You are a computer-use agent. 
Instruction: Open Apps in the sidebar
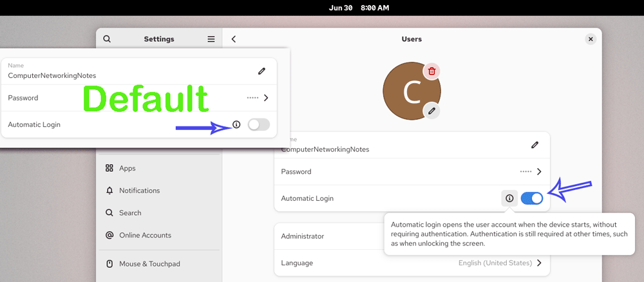click(159, 168)
